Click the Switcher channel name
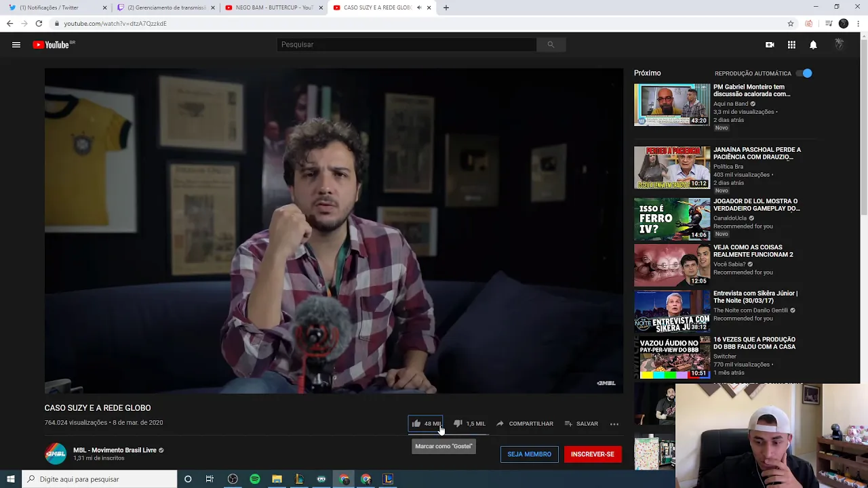 724,357
